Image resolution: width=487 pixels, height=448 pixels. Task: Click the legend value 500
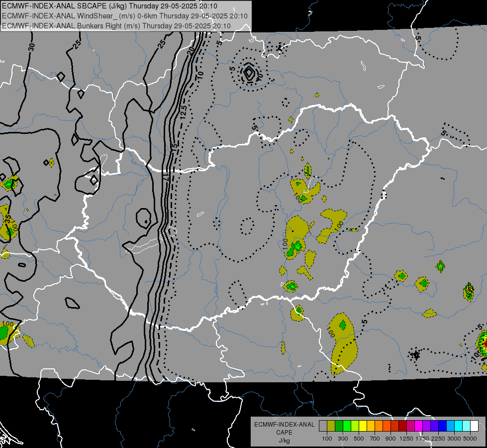click(x=359, y=439)
